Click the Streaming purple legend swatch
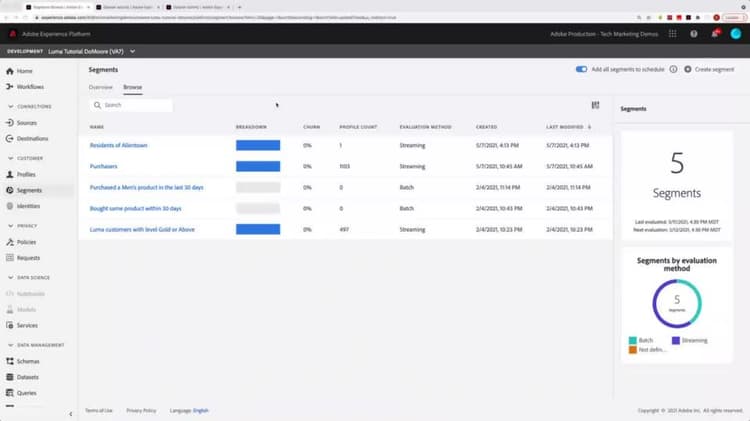The height and width of the screenshot is (421, 750). pyautogui.click(x=676, y=340)
